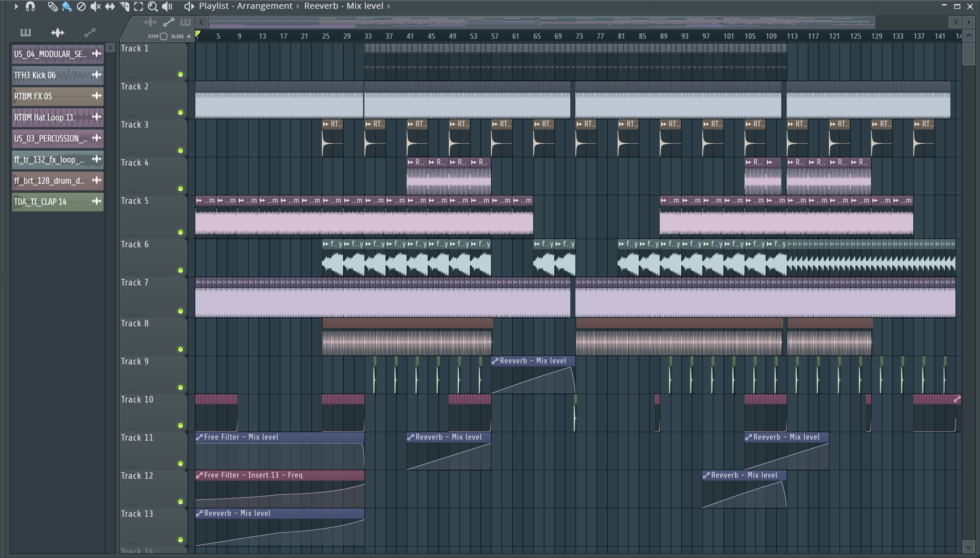The width and height of the screenshot is (980, 558).
Task: Toggle the SLIDE mode
Action: click(x=189, y=36)
